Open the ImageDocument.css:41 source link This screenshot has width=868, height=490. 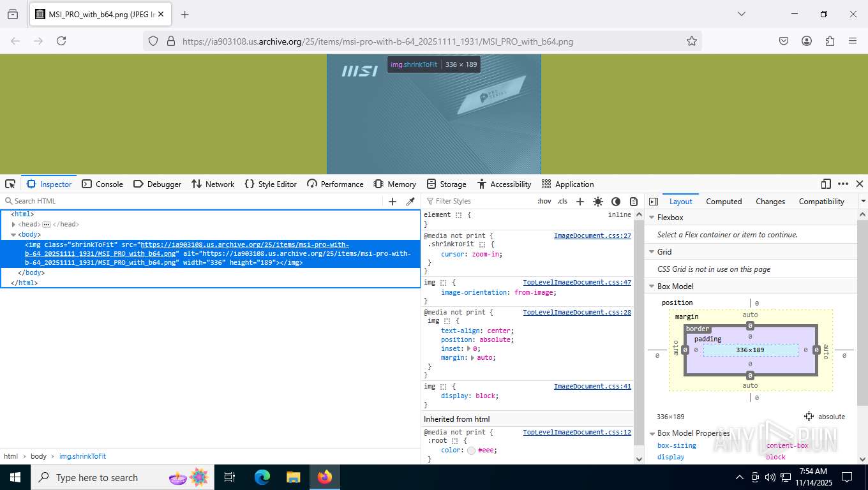coord(592,387)
